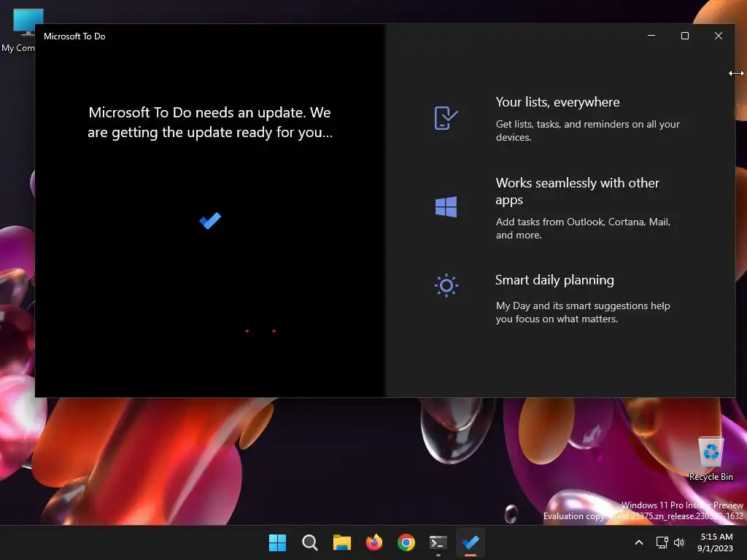Click "Add tasks from Outlook, Cortana, Mail" text
Image resolution: width=747 pixels, height=560 pixels.
point(583,228)
